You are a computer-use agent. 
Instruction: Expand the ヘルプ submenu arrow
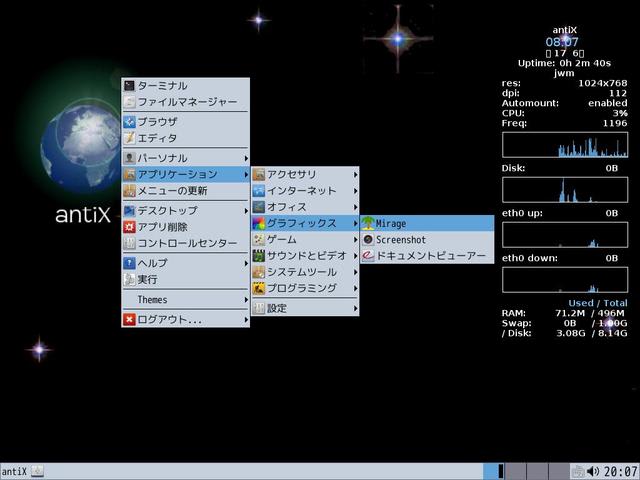[246, 263]
